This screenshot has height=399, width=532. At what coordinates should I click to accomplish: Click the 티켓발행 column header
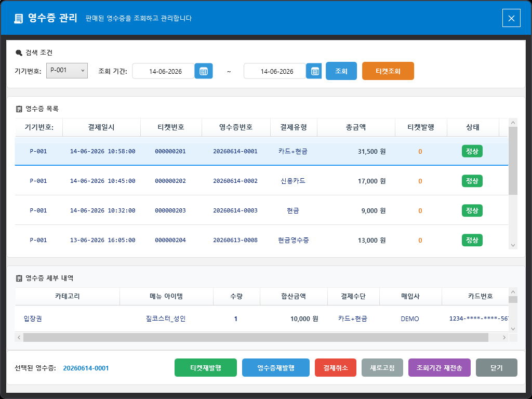(x=421, y=127)
